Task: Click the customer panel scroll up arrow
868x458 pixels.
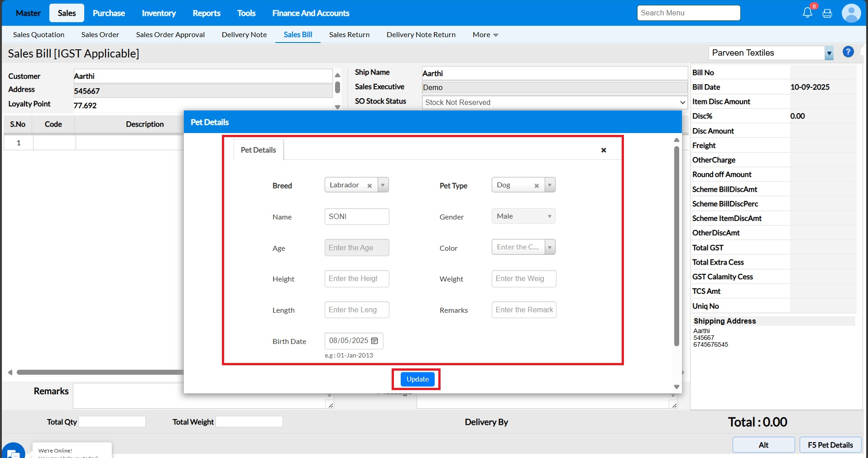Action: tap(337, 75)
